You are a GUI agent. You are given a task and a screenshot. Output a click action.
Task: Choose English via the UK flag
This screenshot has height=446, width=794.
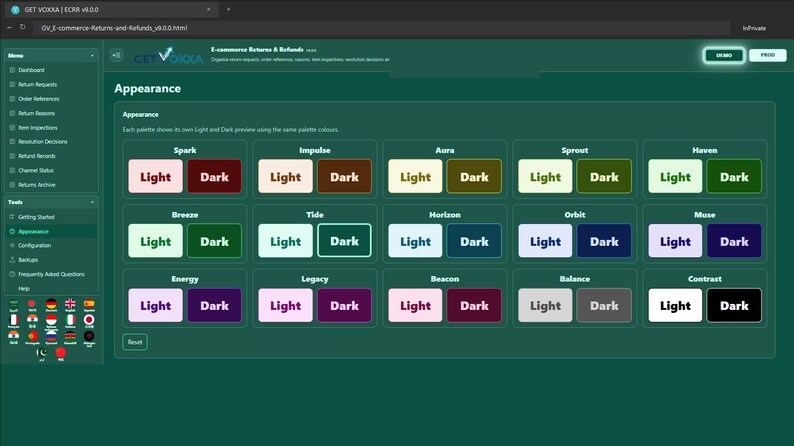tap(70, 304)
